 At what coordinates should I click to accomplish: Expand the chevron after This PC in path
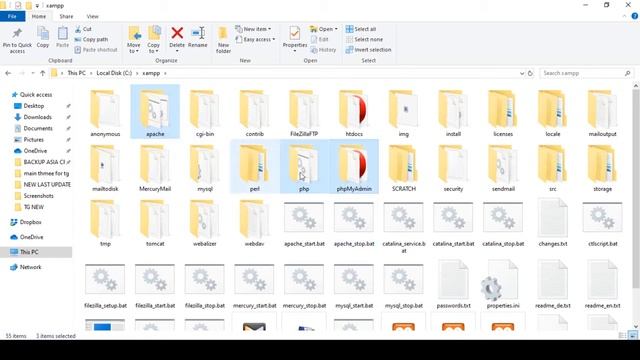91,73
